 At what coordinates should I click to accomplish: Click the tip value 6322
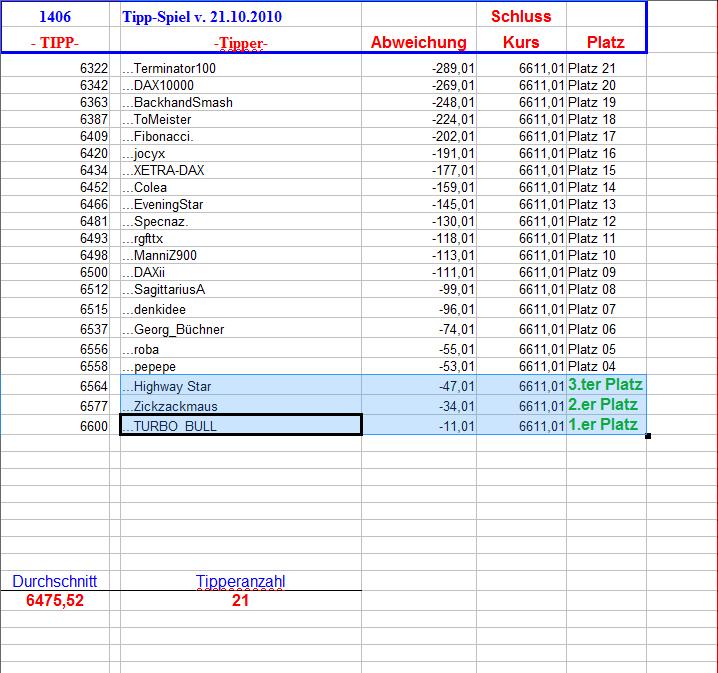pos(94,68)
